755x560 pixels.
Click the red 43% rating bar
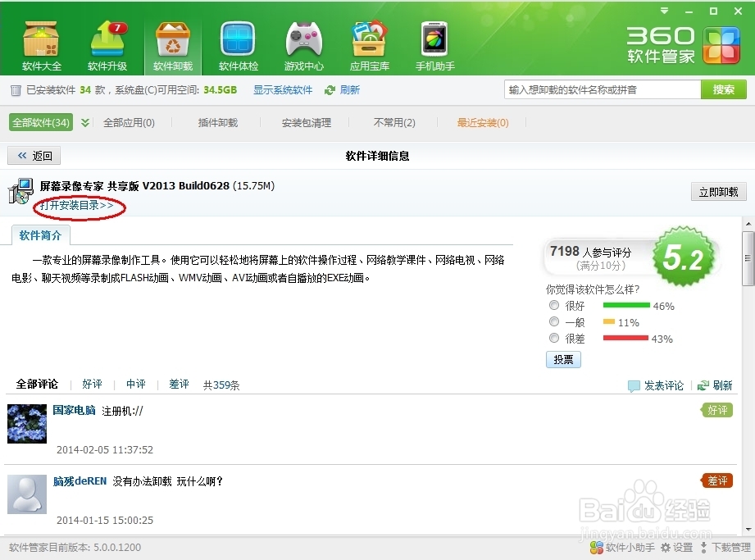[x=625, y=338]
